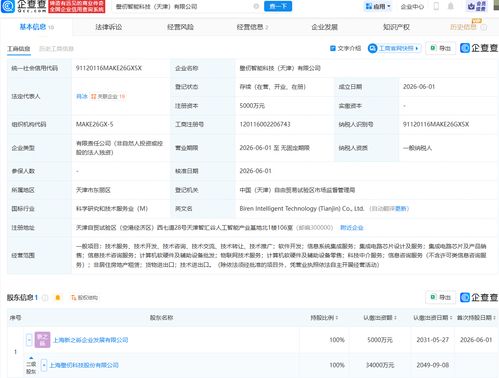The width and height of the screenshot is (499, 378).
Task: Click the info icon next to 股东信息
Action: click(45, 297)
